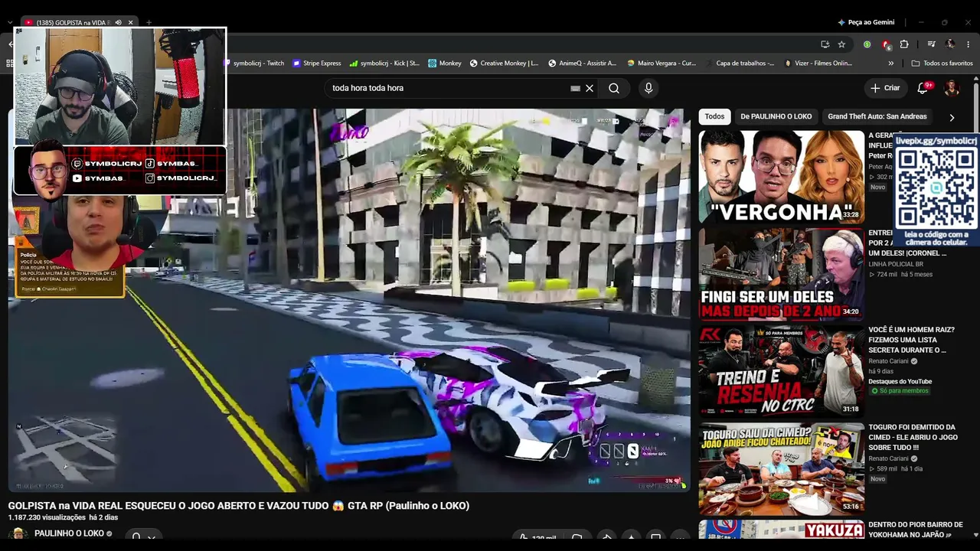Select the Todos filter chip

[714, 116]
